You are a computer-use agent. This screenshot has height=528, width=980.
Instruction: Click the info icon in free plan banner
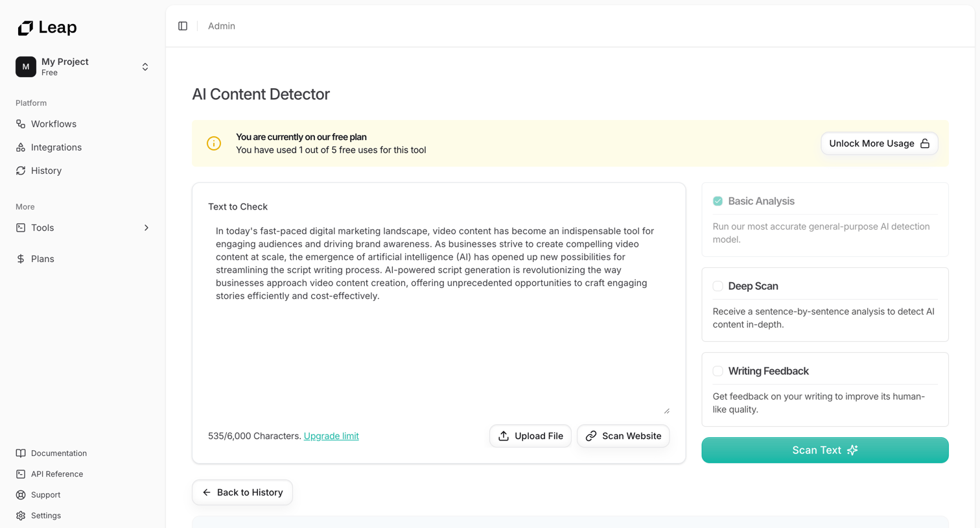pos(214,143)
